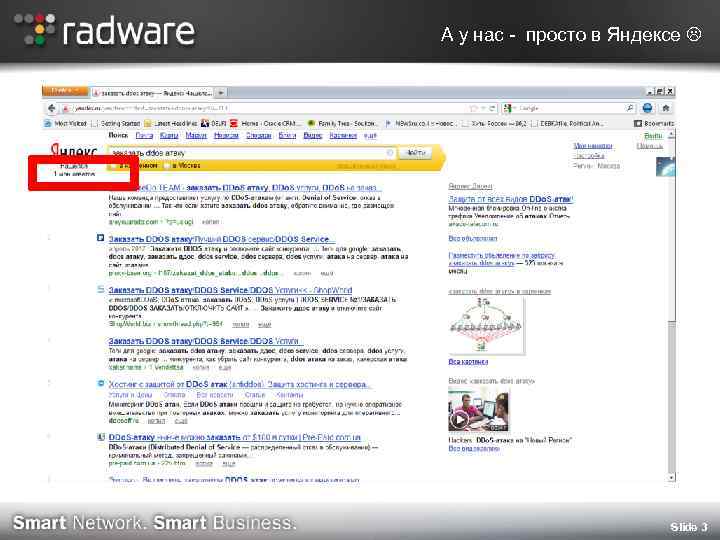Image resolution: width=720 pixels, height=540 pixels.
Task: Open the orange Firefox menu button
Action: click(x=65, y=90)
